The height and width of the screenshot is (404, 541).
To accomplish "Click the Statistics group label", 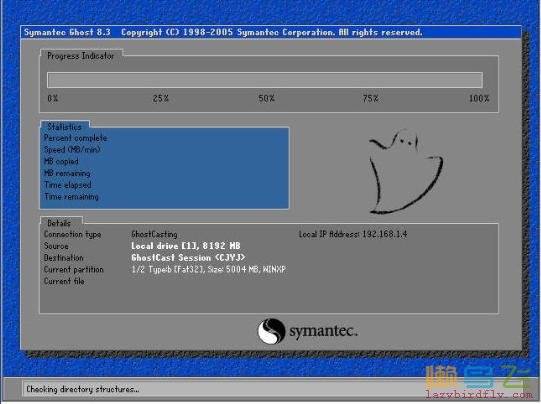I will pos(64,127).
